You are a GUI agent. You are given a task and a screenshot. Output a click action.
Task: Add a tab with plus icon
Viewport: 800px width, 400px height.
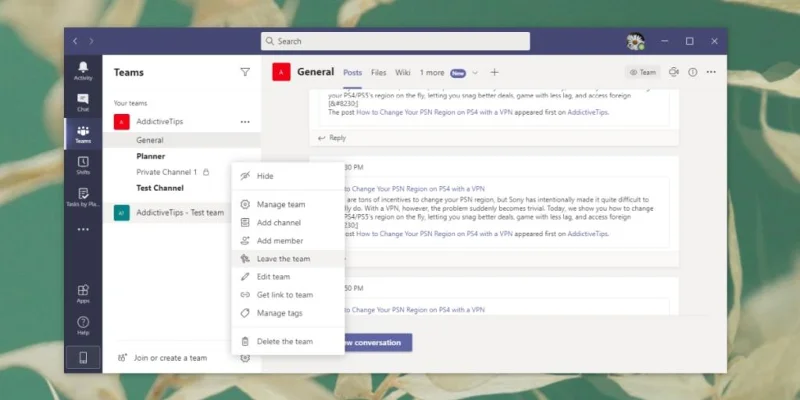(494, 72)
